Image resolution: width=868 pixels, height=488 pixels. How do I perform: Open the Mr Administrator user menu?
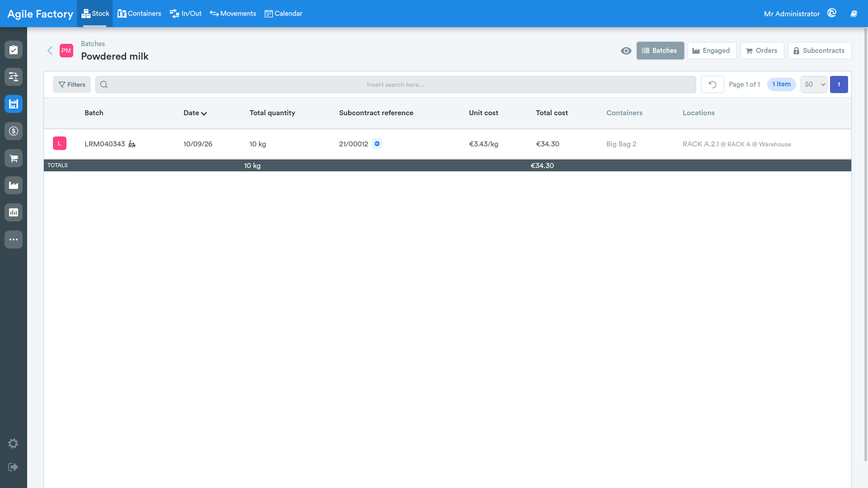coord(792,14)
